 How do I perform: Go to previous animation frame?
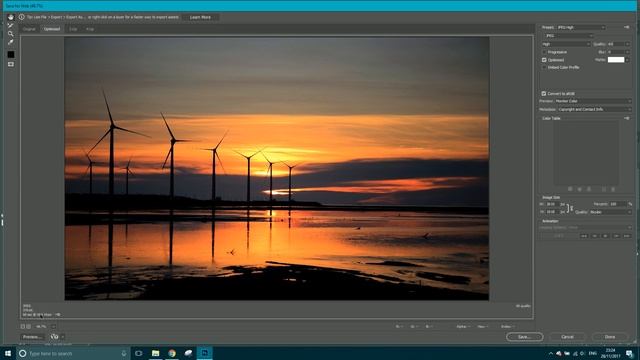click(x=595, y=236)
